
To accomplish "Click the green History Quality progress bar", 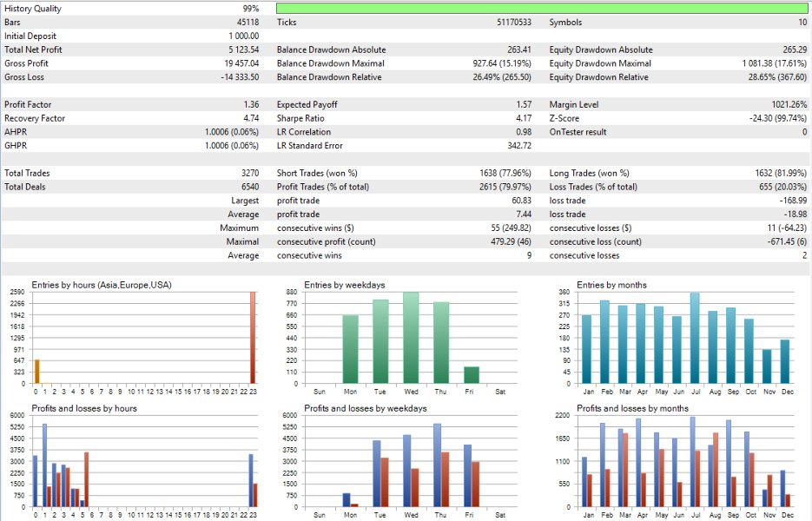I will click(x=542, y=9).
